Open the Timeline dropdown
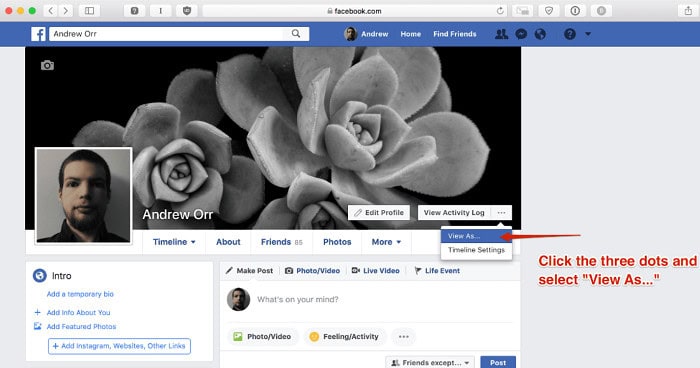This screenshot has width=700, height=368. pos(174,242)
